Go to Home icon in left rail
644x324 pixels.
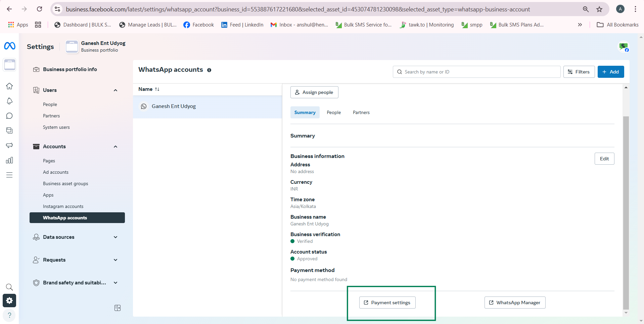[x=9, y=86]
